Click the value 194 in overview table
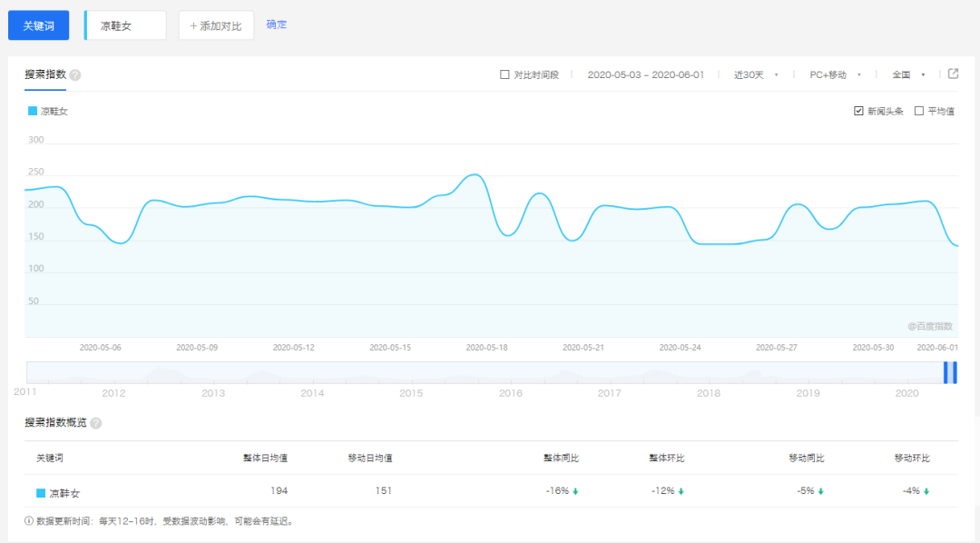This screenshot has height=543, width=980. tap(279, 490)
